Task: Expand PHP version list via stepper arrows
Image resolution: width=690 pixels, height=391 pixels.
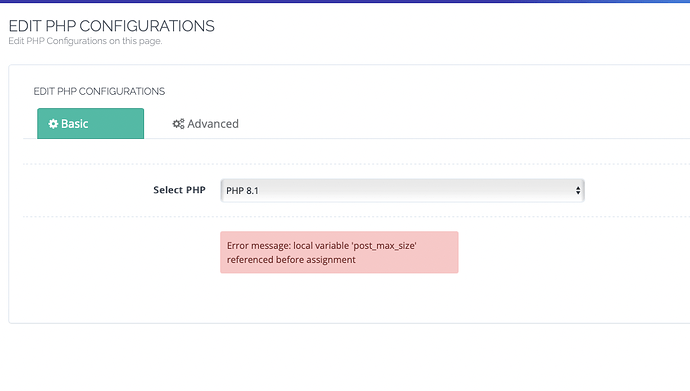Action: click(578, 190)
